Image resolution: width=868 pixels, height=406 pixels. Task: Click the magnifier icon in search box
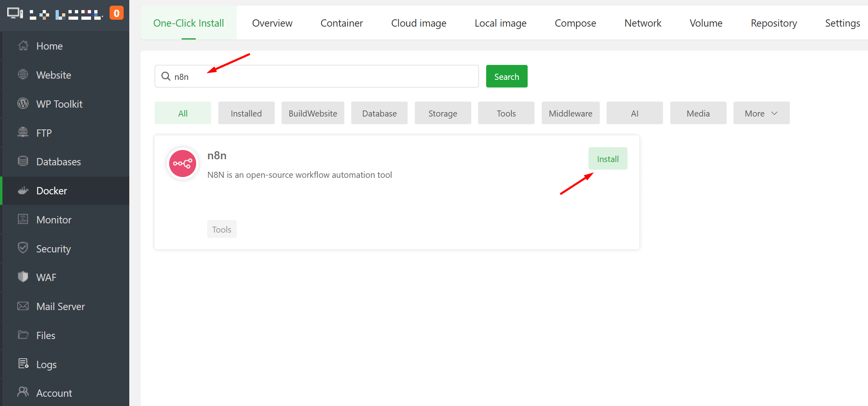pyautogui.click(x=166, y=76)
